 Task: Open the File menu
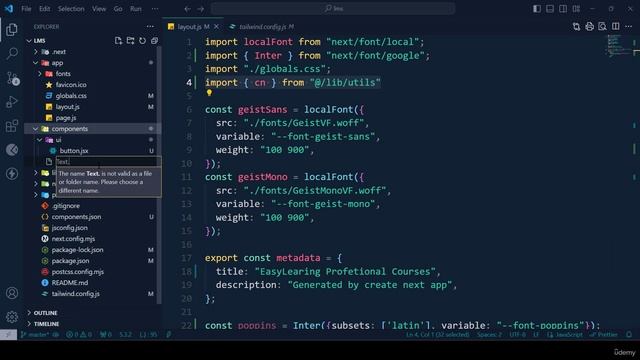pos(26,9)
